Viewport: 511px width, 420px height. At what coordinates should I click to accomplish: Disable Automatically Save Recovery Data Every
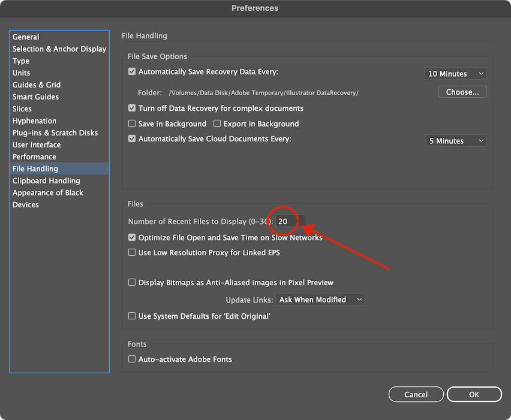(x=132, y=71)
